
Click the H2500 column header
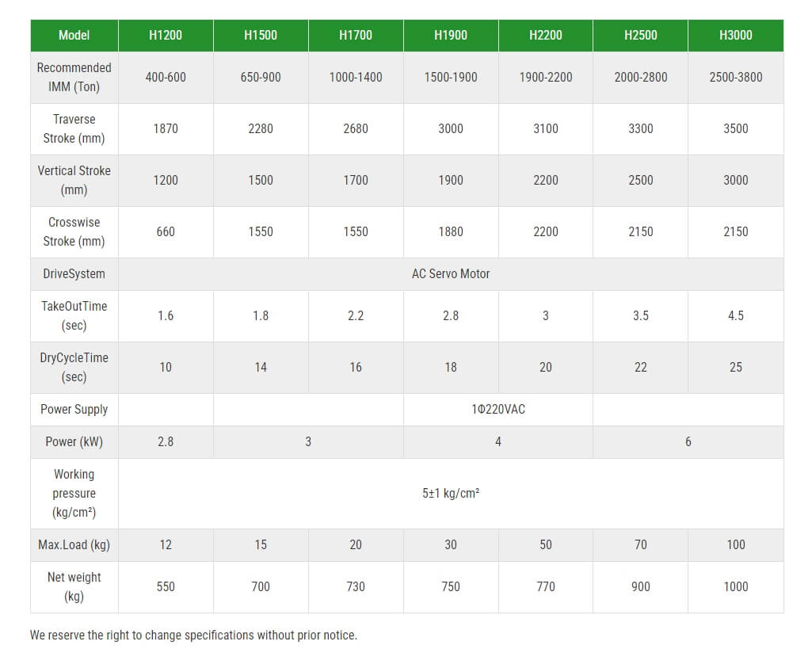click(x=641, y=35)
